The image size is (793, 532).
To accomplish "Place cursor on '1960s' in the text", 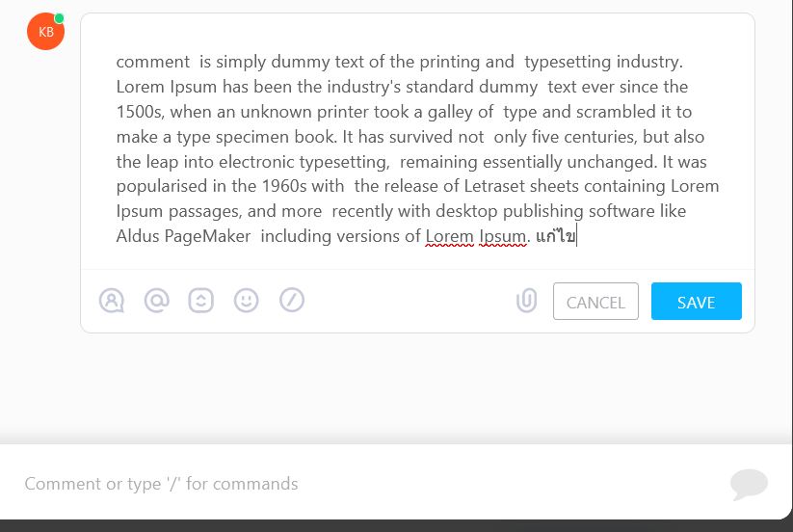I will tap(284, 186).
